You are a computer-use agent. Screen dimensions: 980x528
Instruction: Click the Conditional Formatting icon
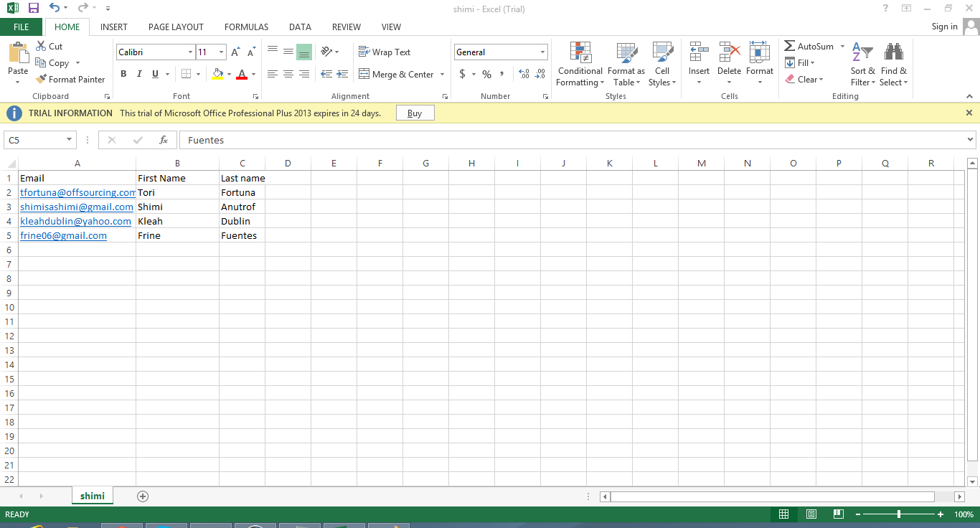[580, 53]
